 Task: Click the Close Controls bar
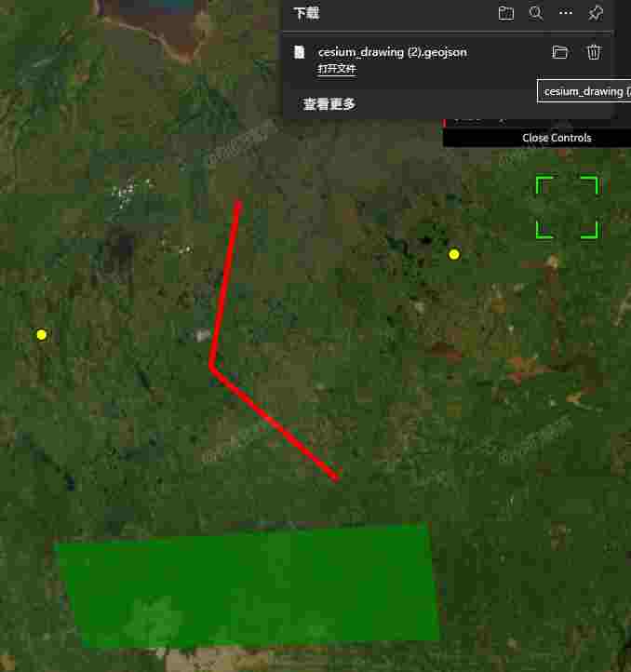(537, 138)
